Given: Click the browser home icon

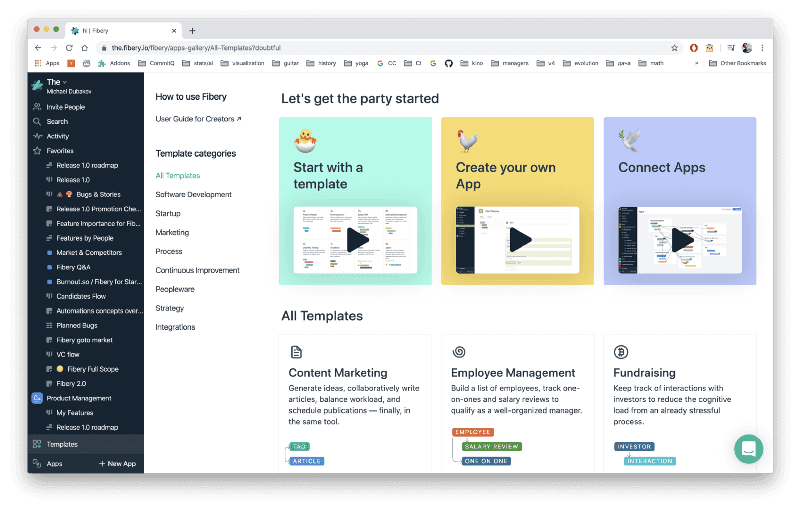Looking at the screenshot, I should coord(85,48).
